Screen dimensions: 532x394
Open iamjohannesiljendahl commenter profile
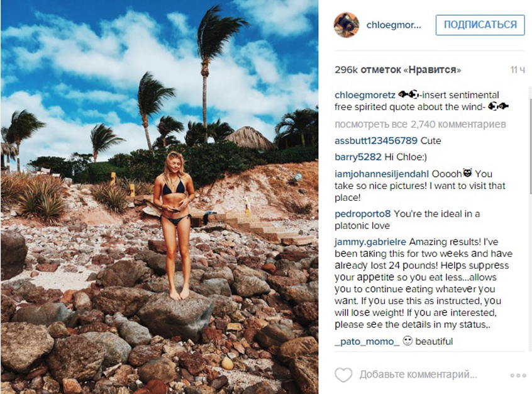click(x=382, y=174)
